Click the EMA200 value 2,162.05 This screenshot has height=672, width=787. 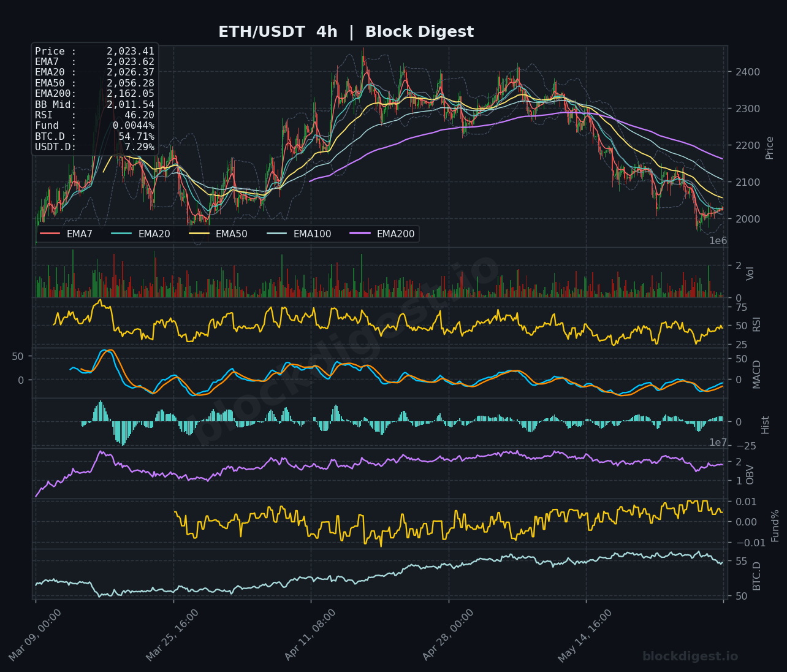pos(130,94)
